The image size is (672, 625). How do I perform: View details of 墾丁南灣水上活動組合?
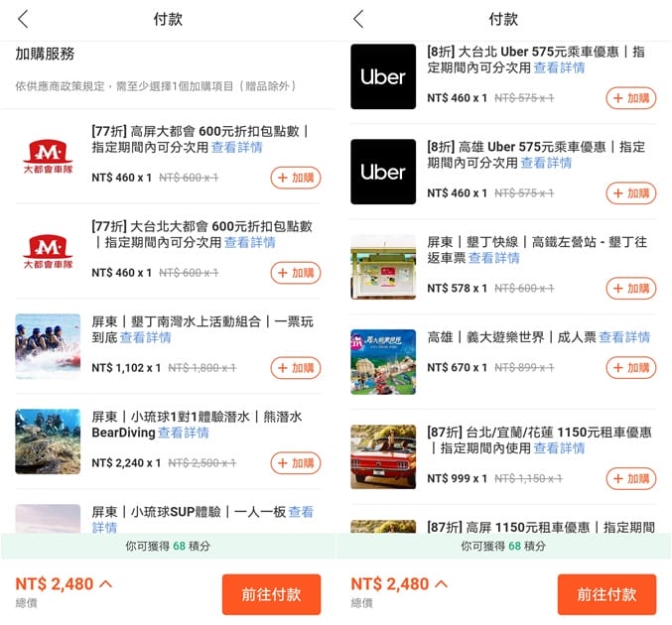pyautogui.click(x=145, y=337)
